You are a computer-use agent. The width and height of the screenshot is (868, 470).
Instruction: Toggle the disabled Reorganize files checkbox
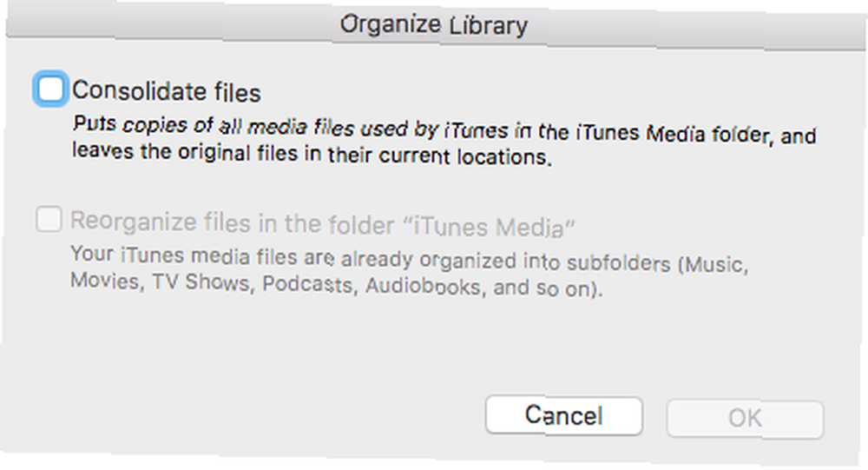pos(49,219)
